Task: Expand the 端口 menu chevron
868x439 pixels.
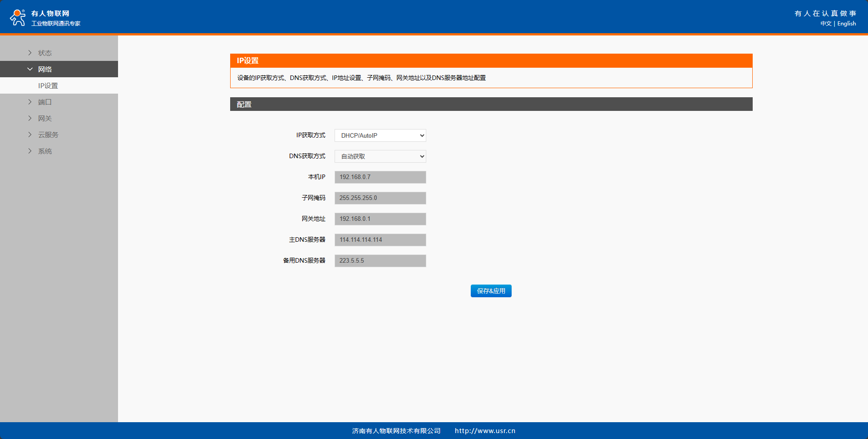Action: [x=30, y=102]
